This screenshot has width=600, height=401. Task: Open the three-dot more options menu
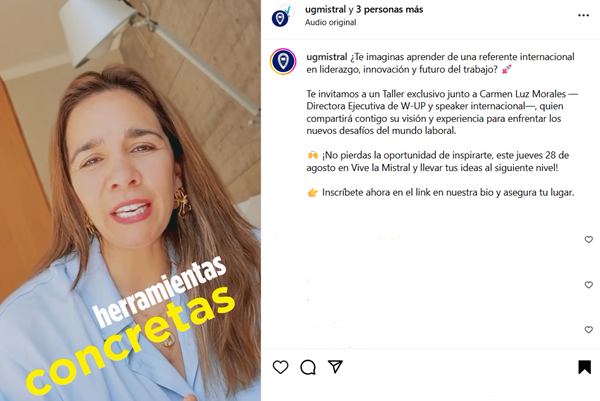[x=583, y=15]
